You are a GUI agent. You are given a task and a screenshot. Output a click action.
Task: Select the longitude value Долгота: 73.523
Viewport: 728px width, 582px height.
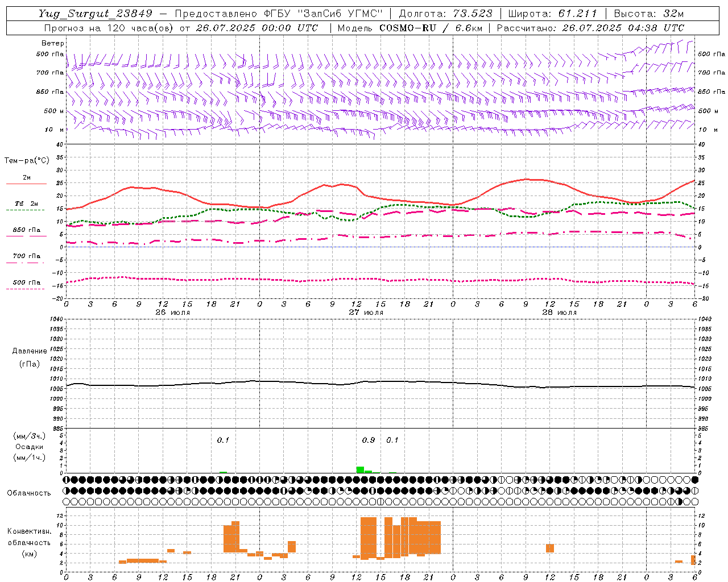[445, 14]
